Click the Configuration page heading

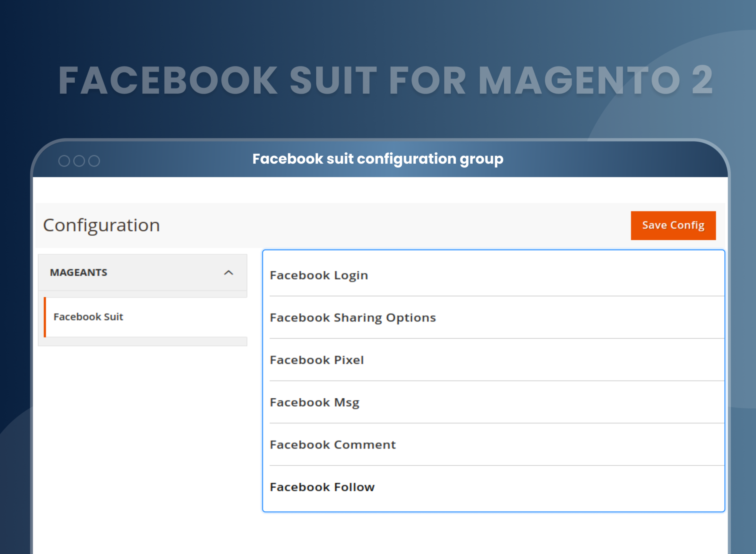(x=101, y=225)
